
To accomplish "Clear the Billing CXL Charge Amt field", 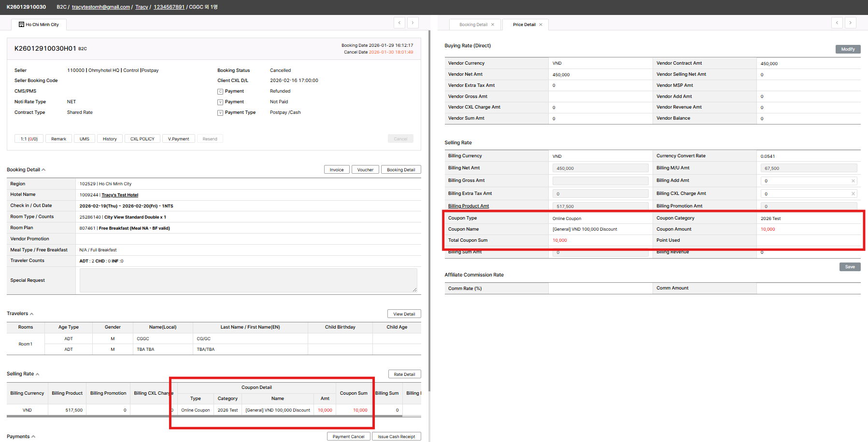I will (x=853, y=194).
